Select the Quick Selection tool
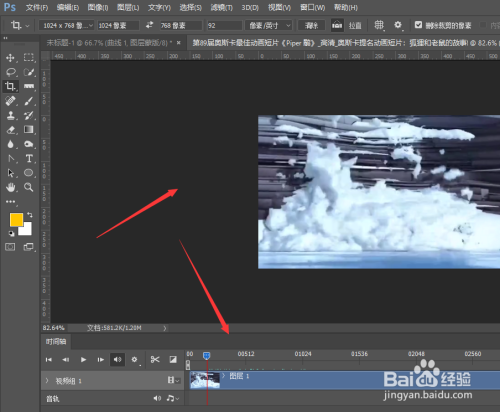This screenshot has width=500, height=412. 29,72
